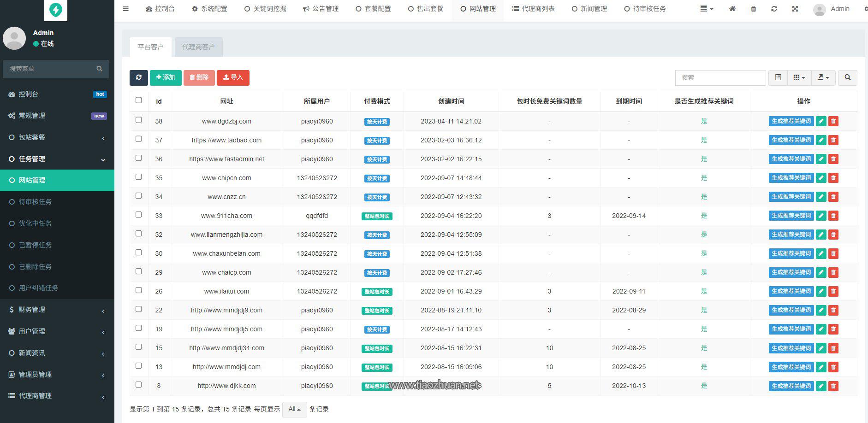868x423 pixels.
Task: Click the Admin avatar in top bar
Action: pos(820,10)
